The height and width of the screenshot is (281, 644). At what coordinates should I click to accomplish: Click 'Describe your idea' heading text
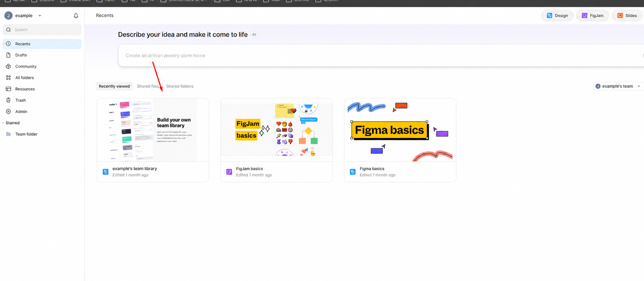pyautogui.click(x=183, y=35)
